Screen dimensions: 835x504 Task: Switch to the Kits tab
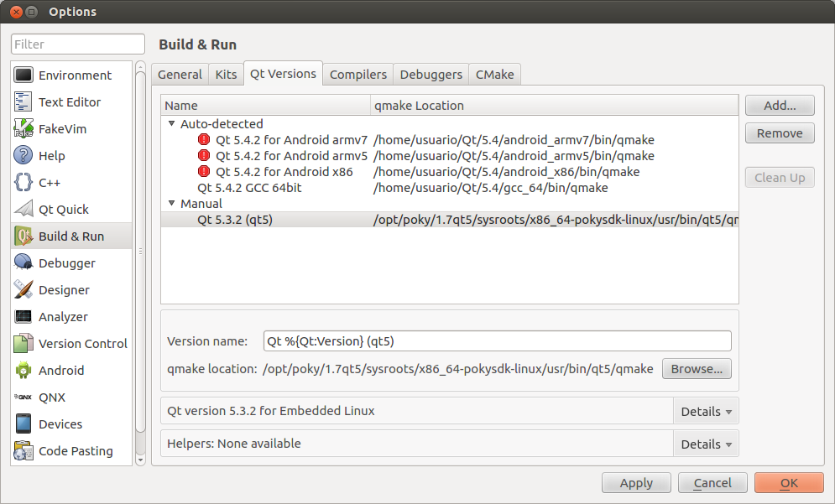[226, 75]
